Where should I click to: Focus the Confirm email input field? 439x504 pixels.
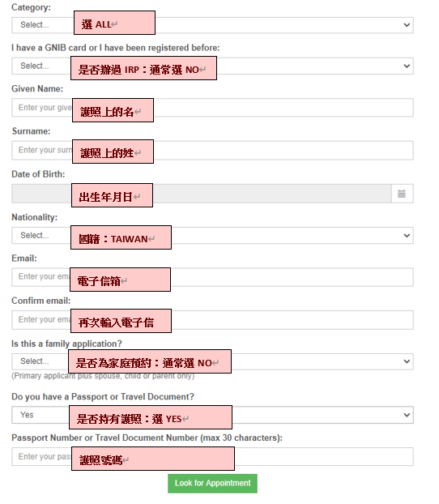212,320
